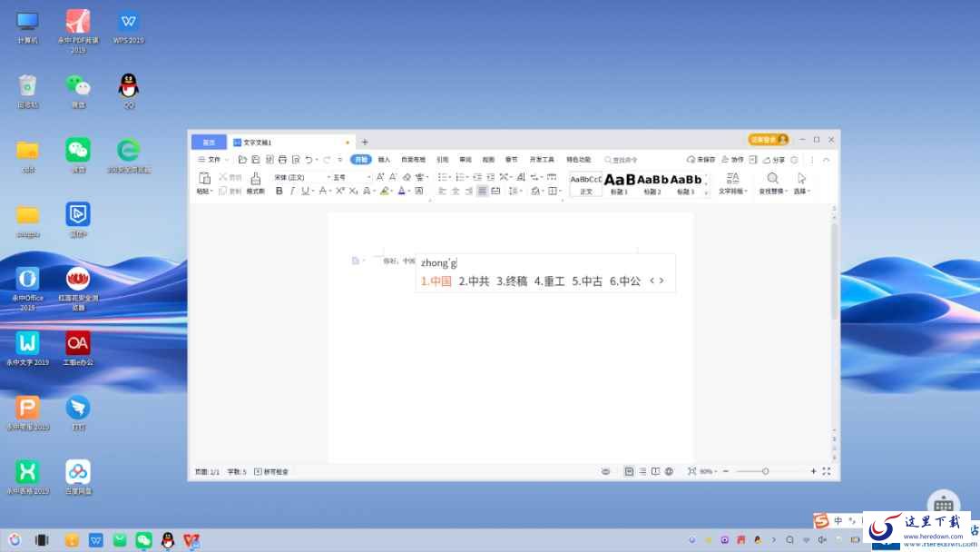This screenshot has height=552, width=980.
Task: Select the Heading 2 style
Action: coord(652,183)
